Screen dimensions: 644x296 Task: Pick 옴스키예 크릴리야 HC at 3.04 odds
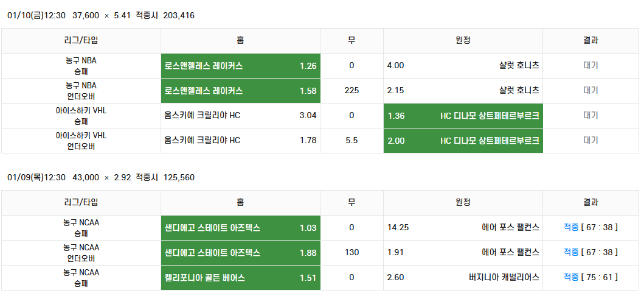click(240, 116)
